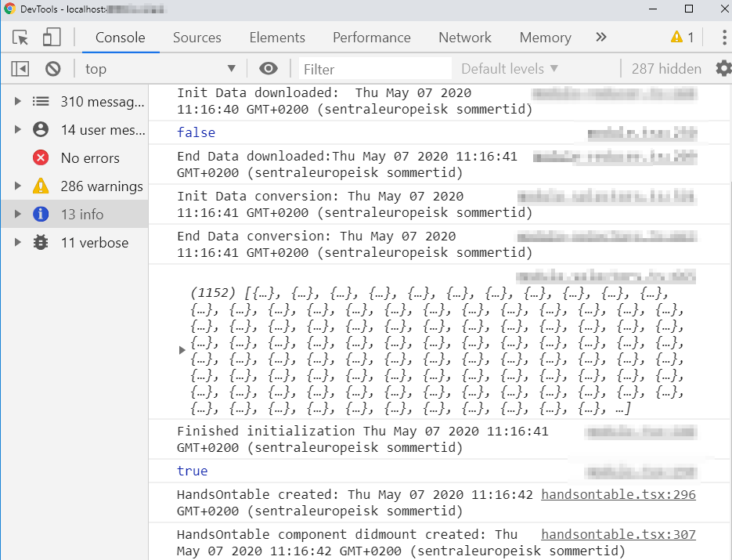Click the Chrome icon in title bar
This screenshot has height=560, width=732.
click(x=10, y=9)
